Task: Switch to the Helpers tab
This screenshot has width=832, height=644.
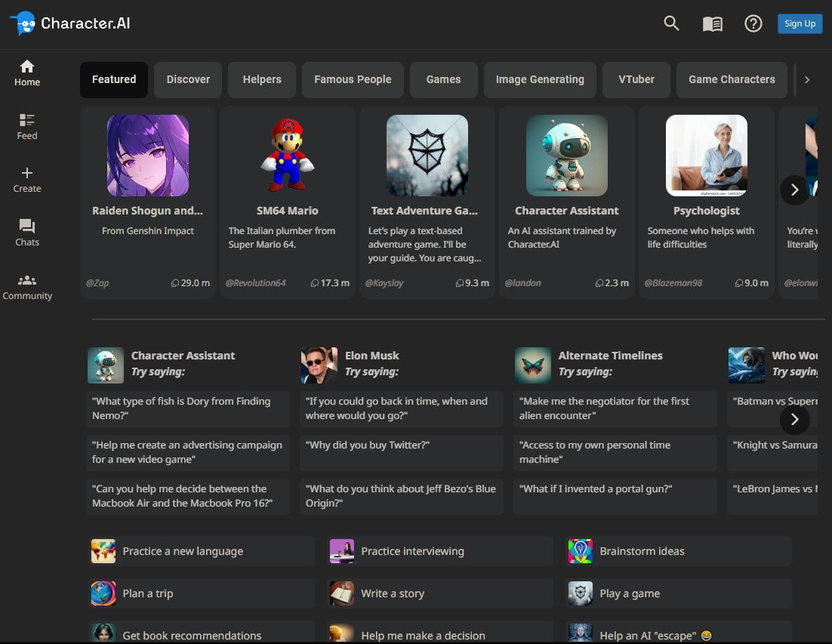Action: [261, 79]
